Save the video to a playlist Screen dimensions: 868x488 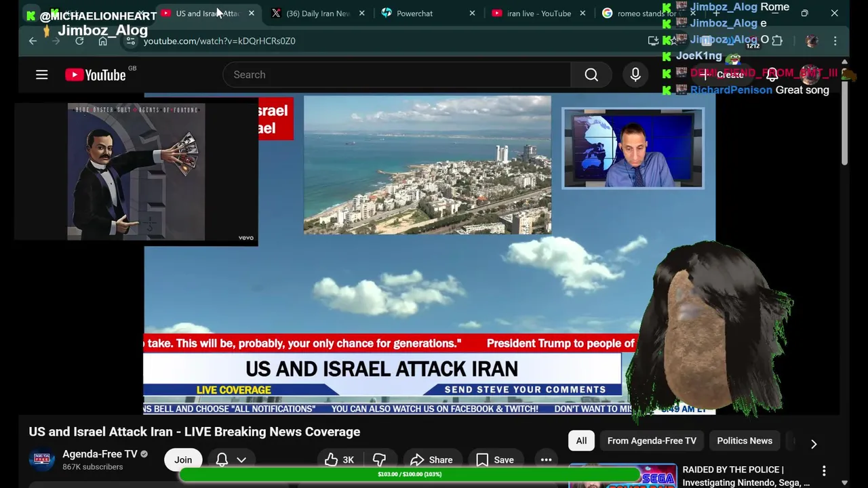point(495,460)
